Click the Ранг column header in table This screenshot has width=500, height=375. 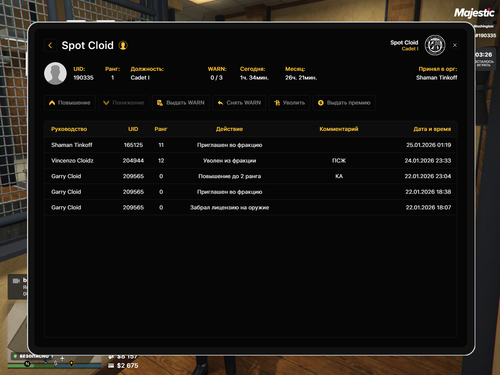(x=161, y=129)
